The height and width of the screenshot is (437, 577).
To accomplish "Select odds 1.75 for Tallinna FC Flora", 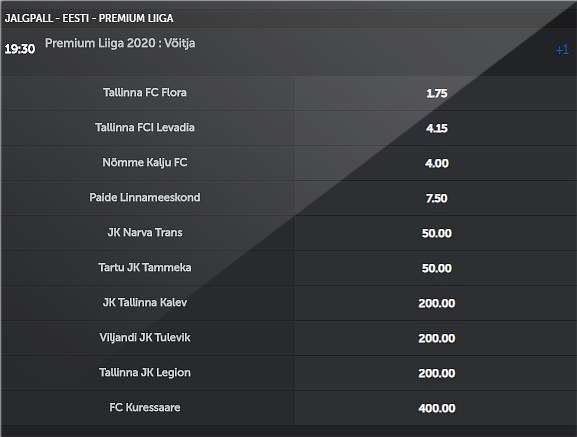I will (436, 93).
